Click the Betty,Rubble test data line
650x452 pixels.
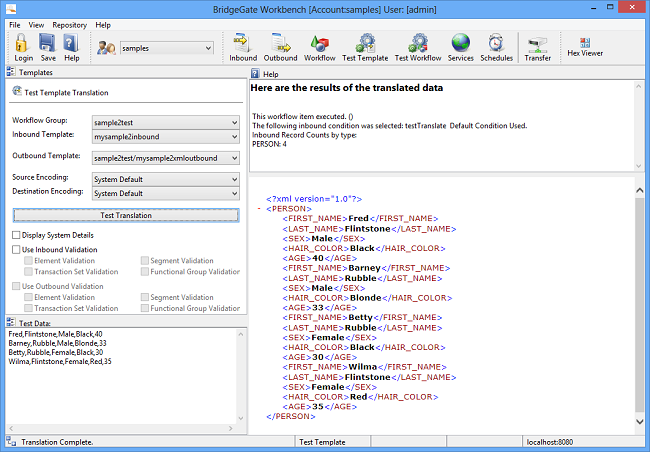56,352
